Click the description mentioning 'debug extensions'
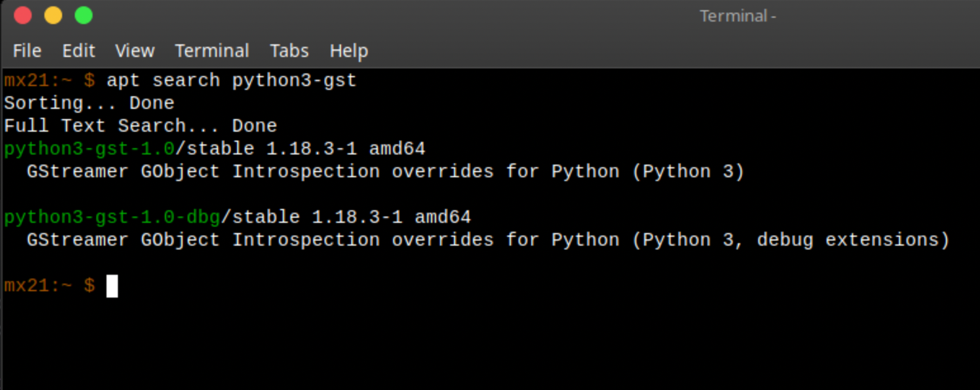Image resolution: width=980 pixels, height=390 pixels. 488,241
